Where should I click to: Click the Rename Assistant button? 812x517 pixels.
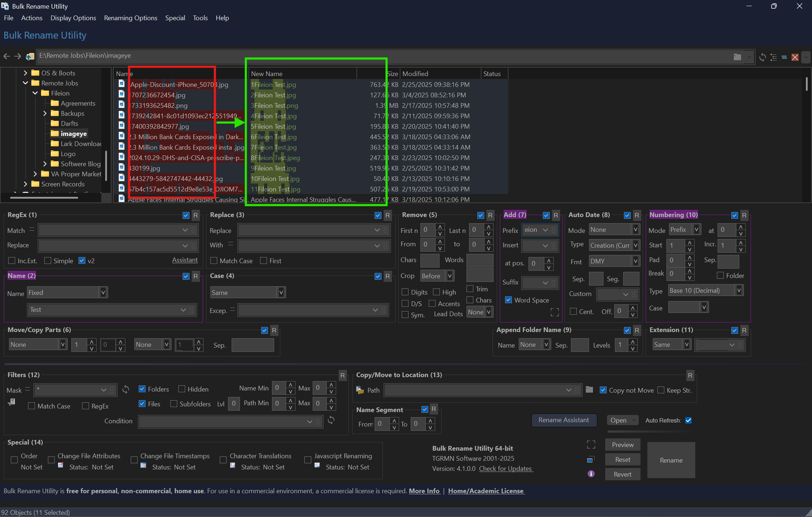click(564, 420)
